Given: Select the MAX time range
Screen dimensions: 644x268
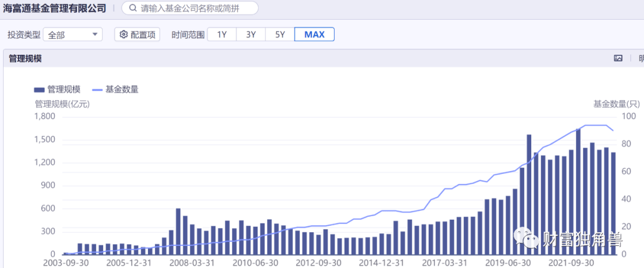Looking at the screenshot, I should (x=314, y=35).
